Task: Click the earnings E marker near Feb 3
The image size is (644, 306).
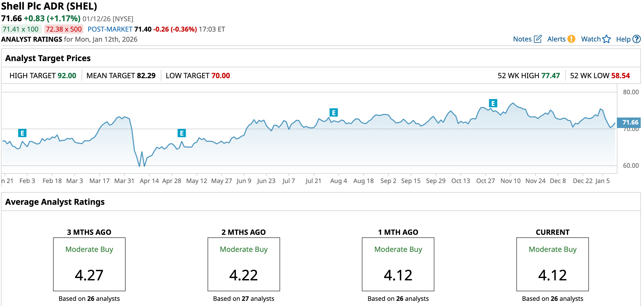Action: (x=22, y=133)
